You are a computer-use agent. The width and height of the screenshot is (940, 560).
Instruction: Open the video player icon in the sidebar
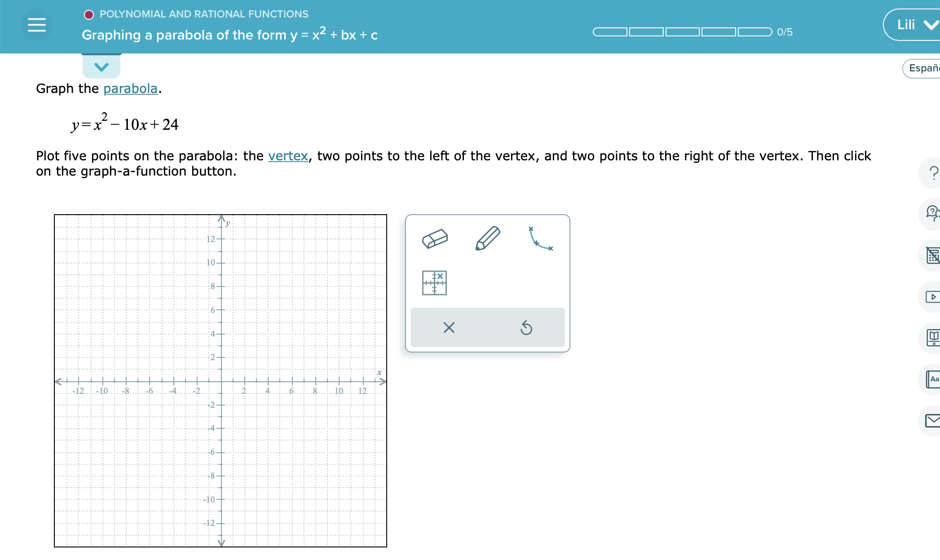coord(933,297)
